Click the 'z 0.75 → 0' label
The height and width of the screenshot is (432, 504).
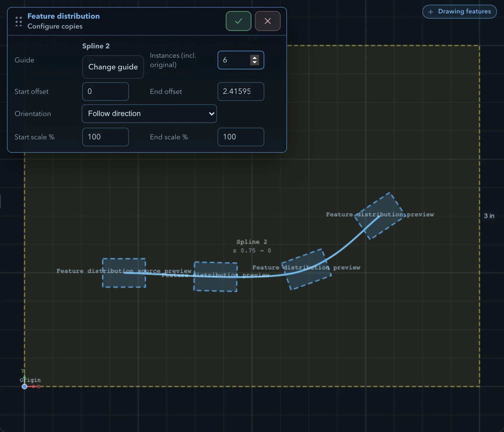pyautogui.click(x=252, y=251)
